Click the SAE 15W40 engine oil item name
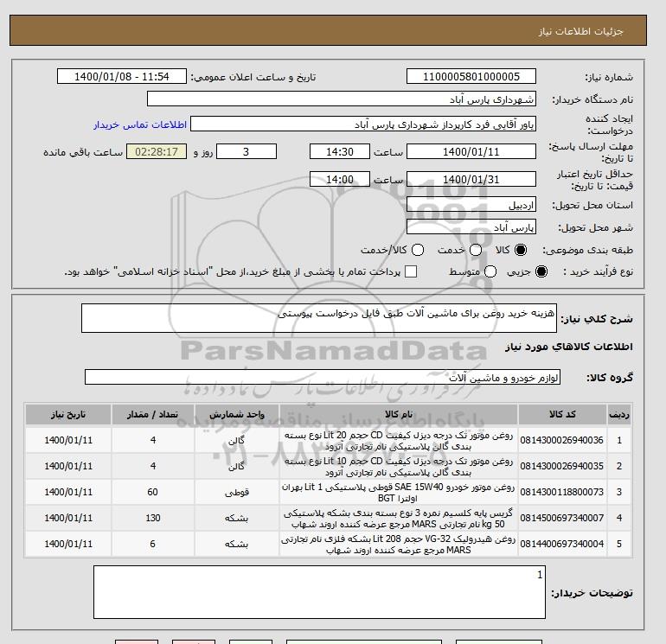 pyautogui.click(x=399, y=493)
